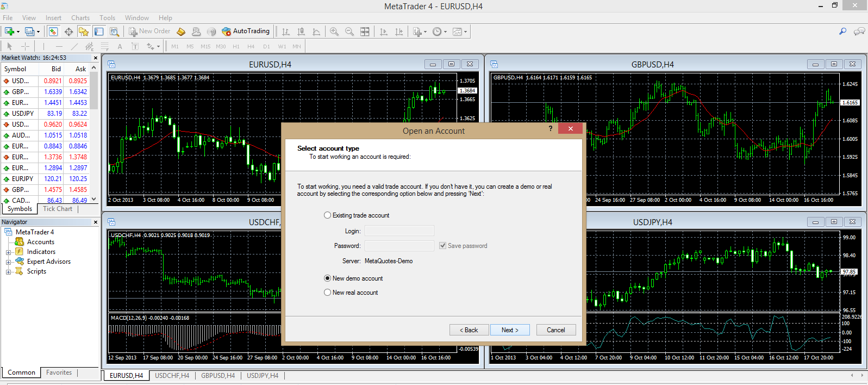Open the search magnifier icon

point(842,32)
